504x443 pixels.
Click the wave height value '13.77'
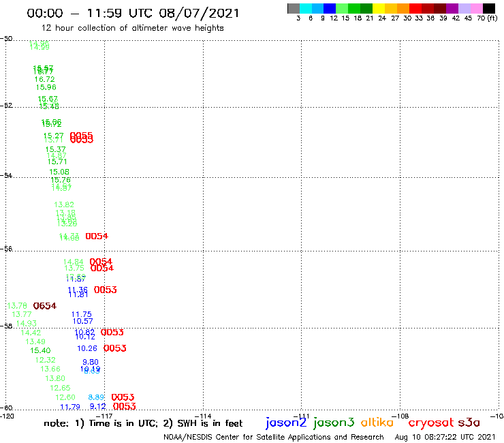22,314
